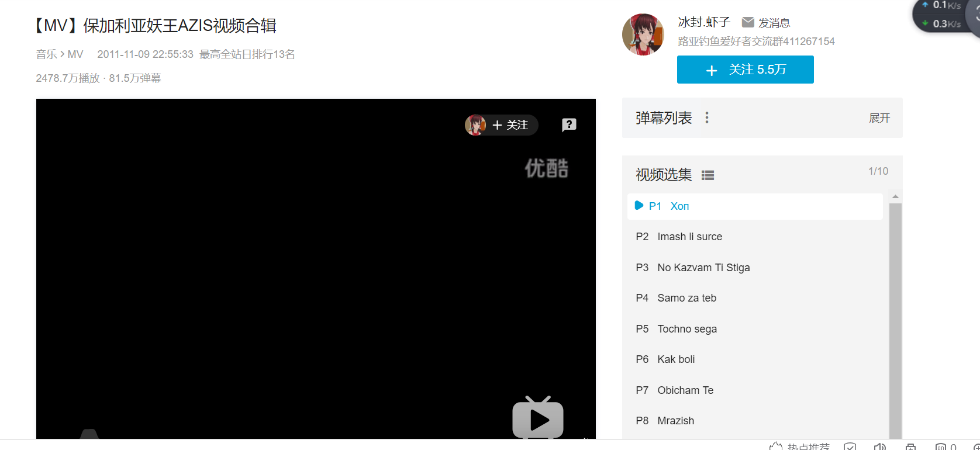Click the upload date 2011-11-09 22:55:33
Image resolution: width=980 pixels, height=450 pixels.
(x=145, y=54)
